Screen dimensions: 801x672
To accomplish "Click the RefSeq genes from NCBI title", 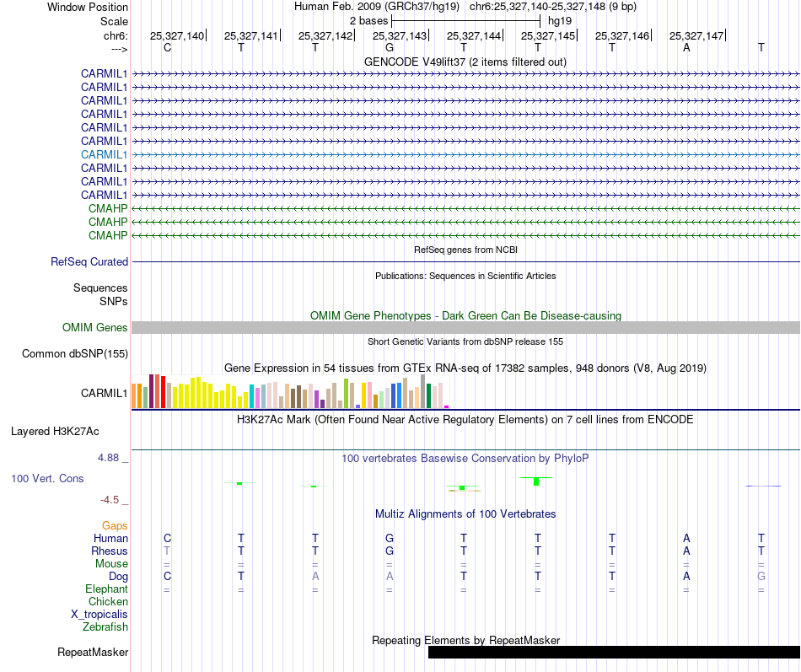I will pos(465,250).
